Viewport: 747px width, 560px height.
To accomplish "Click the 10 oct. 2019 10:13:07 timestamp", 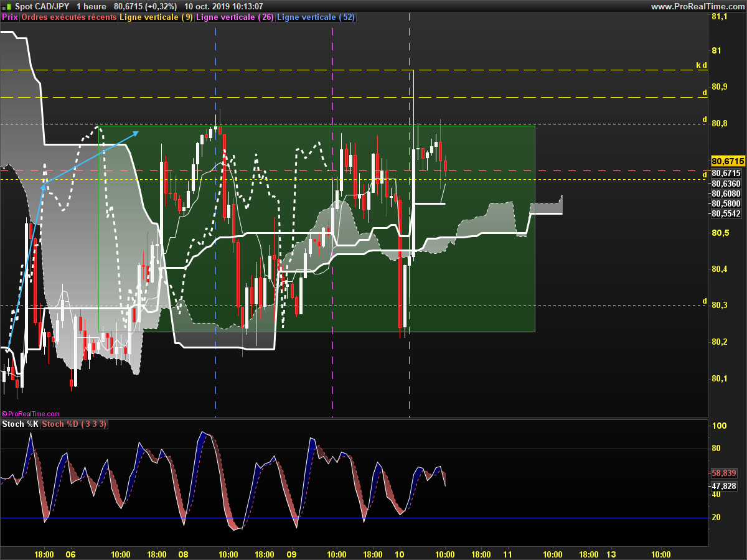I will [x=223, y=6].
